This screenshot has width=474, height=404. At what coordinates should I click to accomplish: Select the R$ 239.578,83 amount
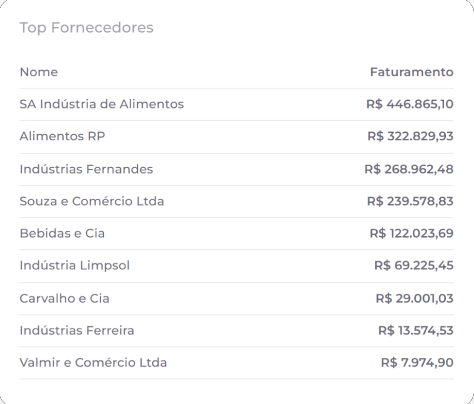pyautogui.click(x=410, y=201)
